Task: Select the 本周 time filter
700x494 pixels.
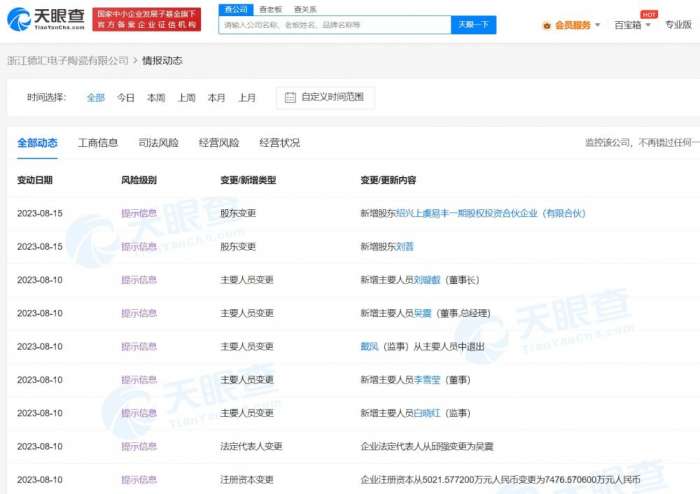Action: click(156, 98)
